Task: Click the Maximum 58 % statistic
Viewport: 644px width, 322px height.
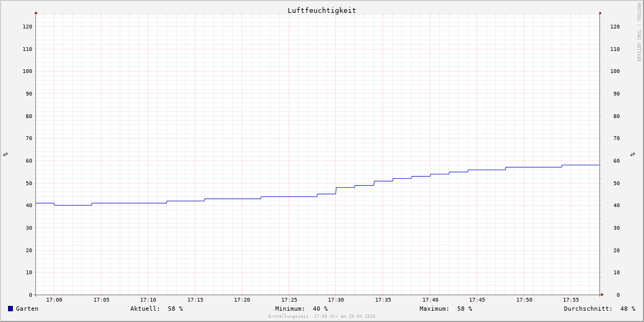Action: coord(445,309)
